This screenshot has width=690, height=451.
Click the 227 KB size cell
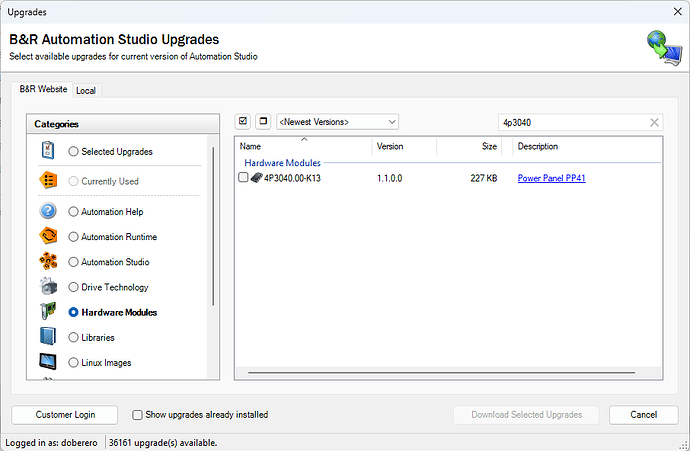tap(484, 178)
